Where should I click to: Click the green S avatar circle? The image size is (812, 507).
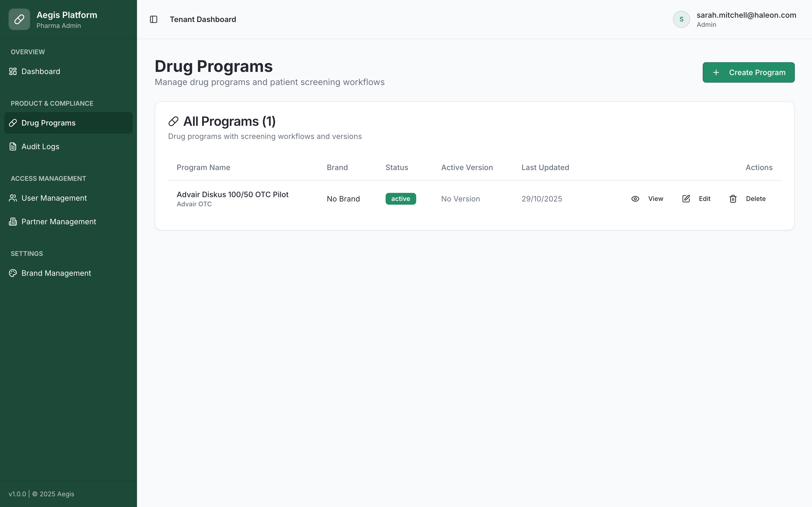[681, 19]
